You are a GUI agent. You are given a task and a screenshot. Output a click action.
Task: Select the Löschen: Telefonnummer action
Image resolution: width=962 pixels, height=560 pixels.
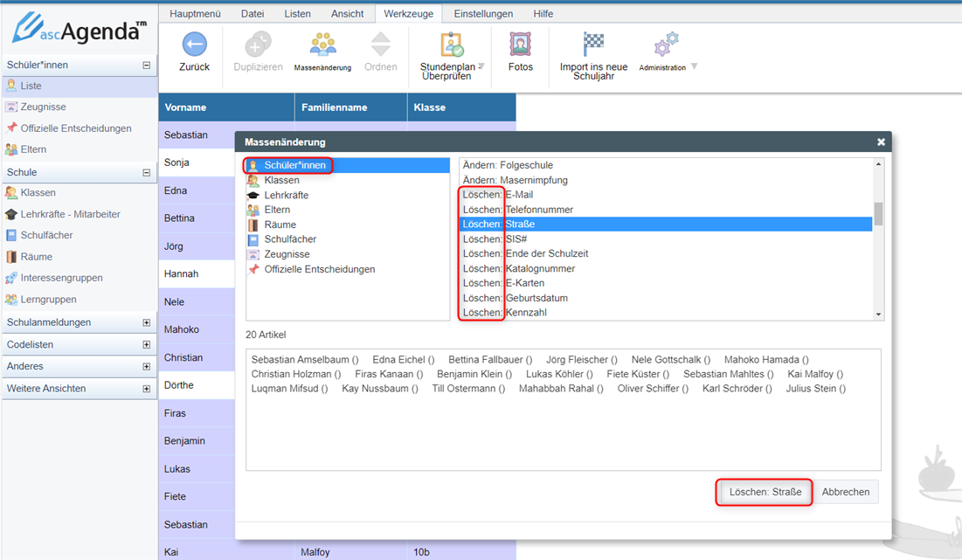pos(667,210)
